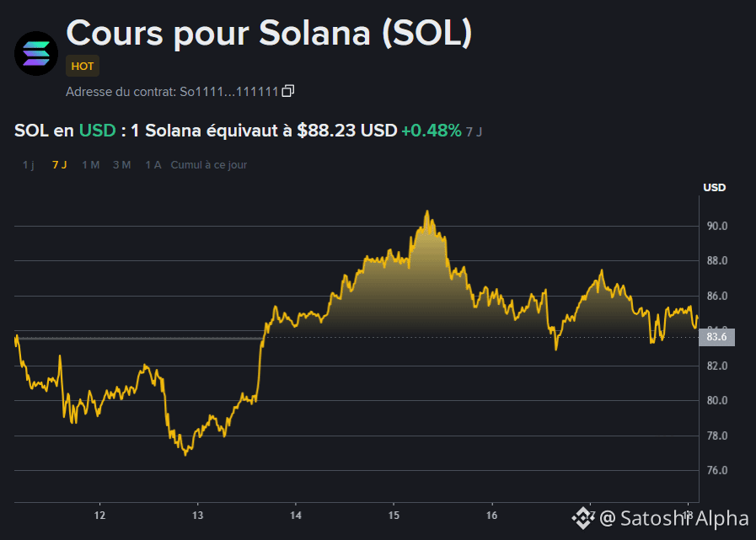This screenshot has height=540, width=756.
Task: Click the contract address So1111...111111
Action: pos(229,92)
